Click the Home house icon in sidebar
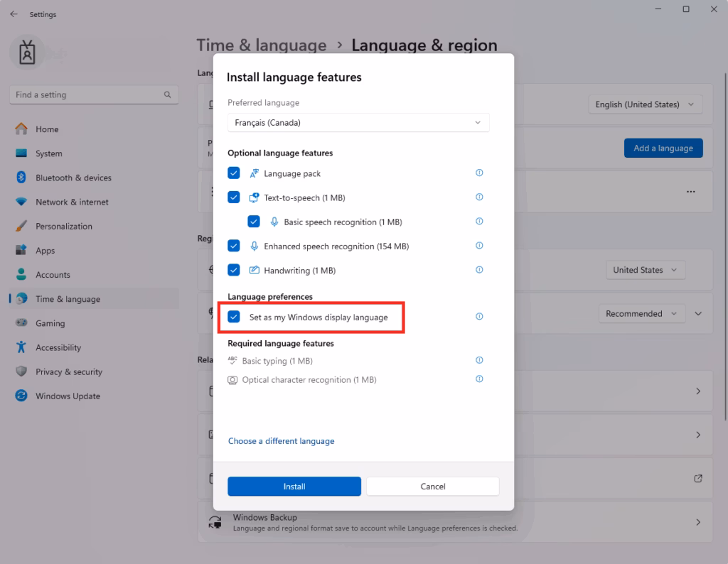 click(x=21, y=129)
